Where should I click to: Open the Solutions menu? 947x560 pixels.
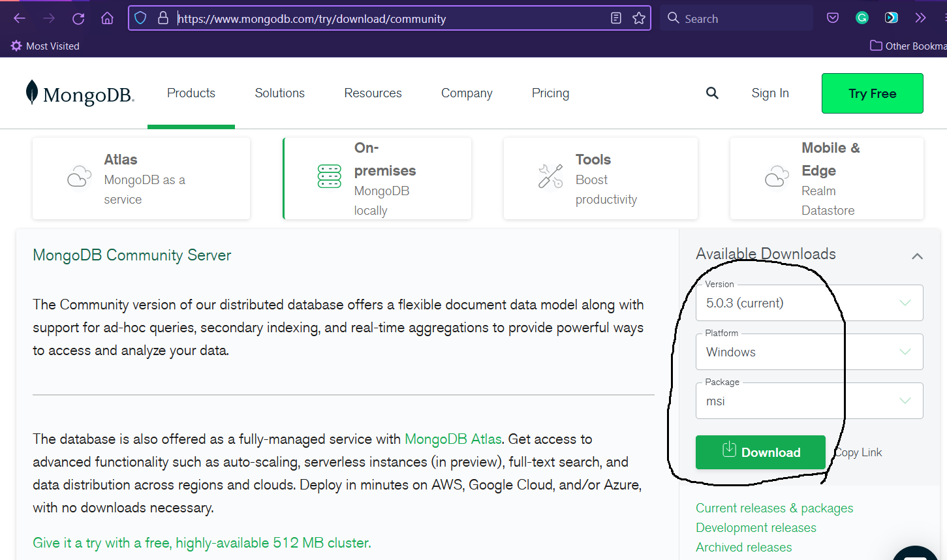click(x=280, y=93)
